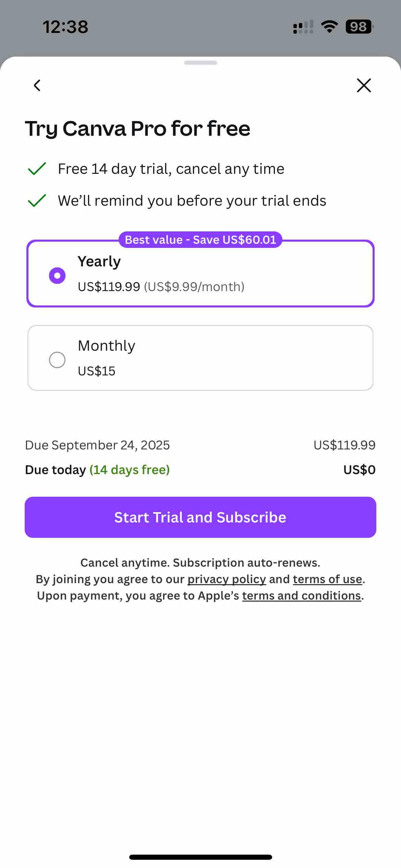Open the terms of use link
This screenshot has width=401, height=868.
coord(327,579)
